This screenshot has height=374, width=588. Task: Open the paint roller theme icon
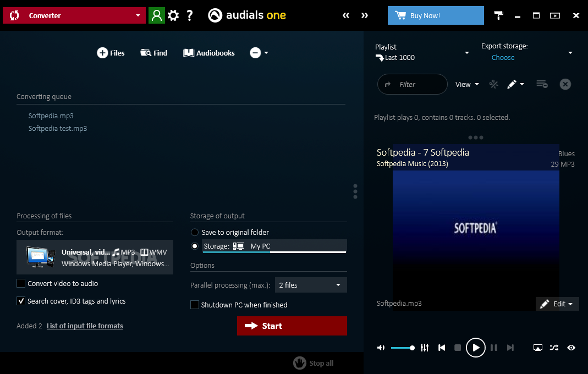tap(499, 15)
